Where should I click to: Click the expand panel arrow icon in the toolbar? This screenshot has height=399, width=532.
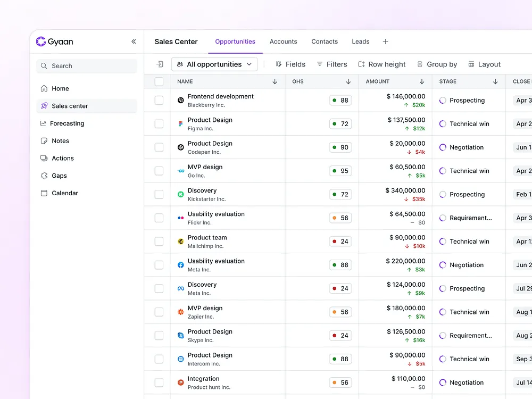160,64
